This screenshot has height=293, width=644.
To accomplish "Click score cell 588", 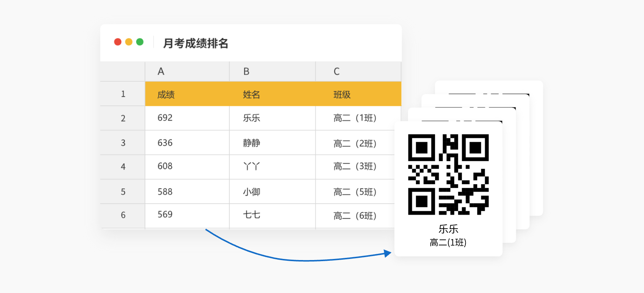I will (x=187, y=192).
